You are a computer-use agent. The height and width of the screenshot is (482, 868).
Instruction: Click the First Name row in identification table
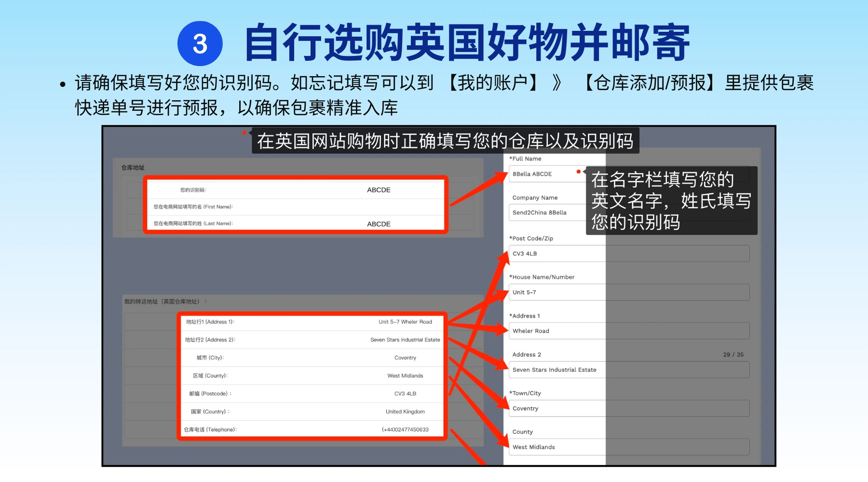pos(295,207)
